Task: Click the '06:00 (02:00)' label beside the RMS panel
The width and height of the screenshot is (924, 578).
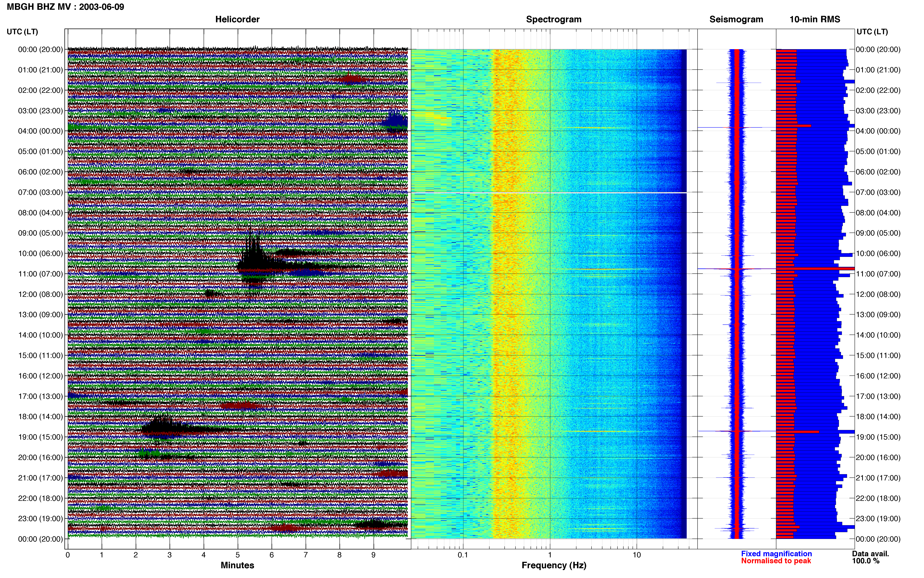Action: tap(878, 172)
